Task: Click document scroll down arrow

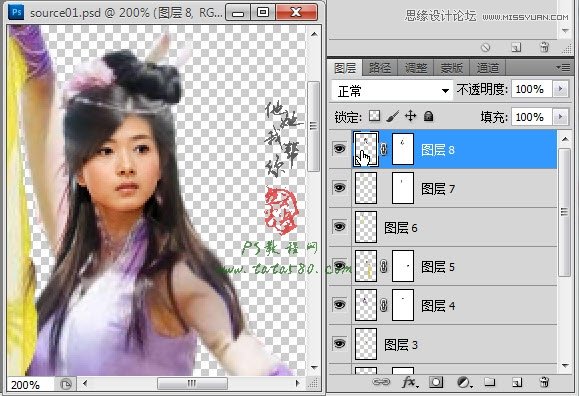Action: [314, 368]
